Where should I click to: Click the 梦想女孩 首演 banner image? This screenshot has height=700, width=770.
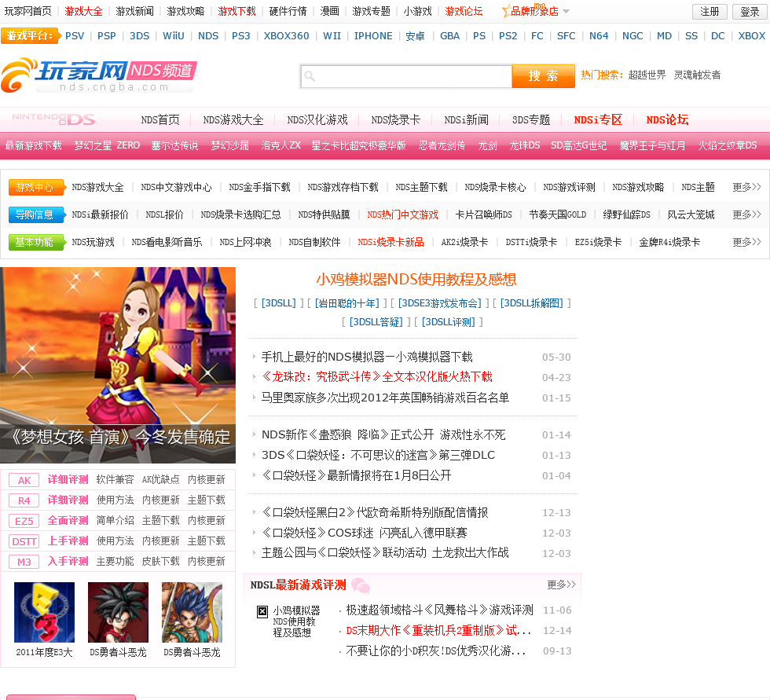coord(118,365)
